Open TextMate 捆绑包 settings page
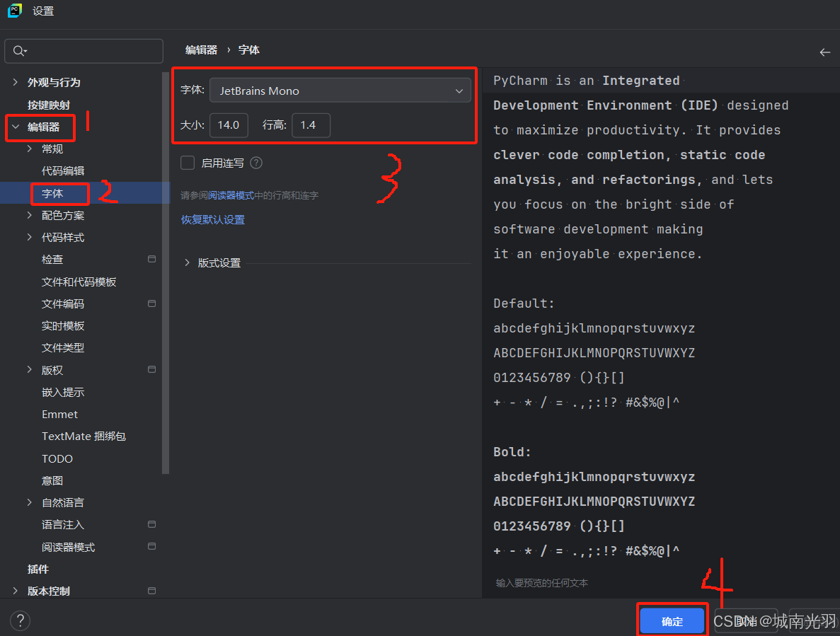Image resolution: width=840 pixels, height=636 pixels. pos(84,436)
